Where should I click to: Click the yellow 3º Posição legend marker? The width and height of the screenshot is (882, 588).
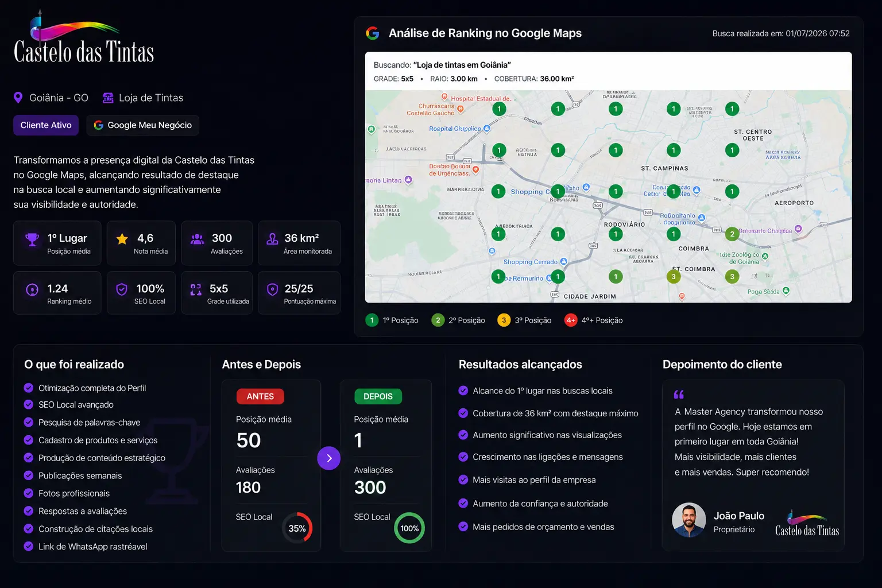pyautogui.click(x=504, y=320)
